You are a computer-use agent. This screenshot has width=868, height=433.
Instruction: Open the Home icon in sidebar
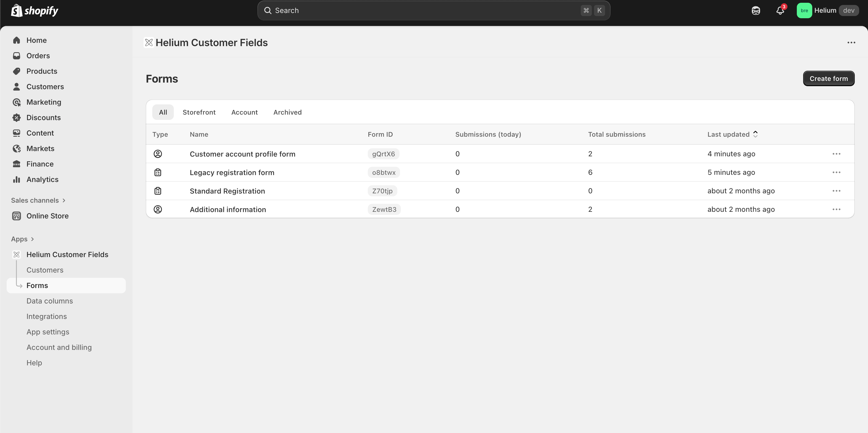(x=17, y=40)
